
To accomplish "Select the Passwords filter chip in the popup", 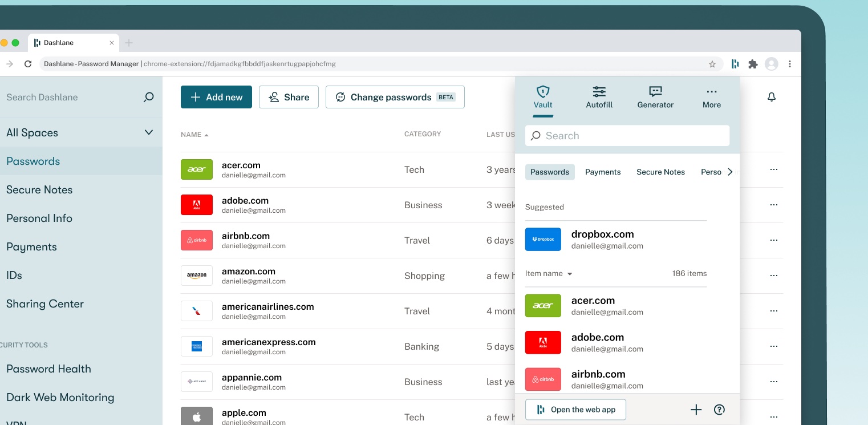I will coord(550,172).
